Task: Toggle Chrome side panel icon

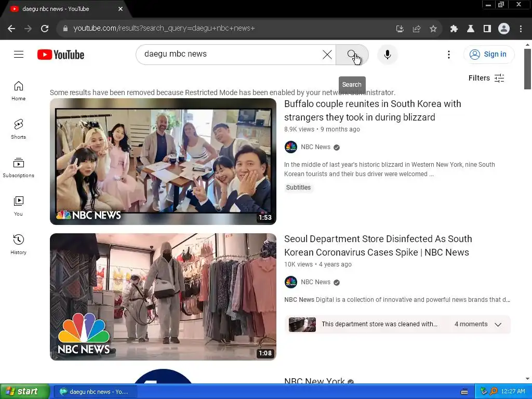Action: click(487, 29)
